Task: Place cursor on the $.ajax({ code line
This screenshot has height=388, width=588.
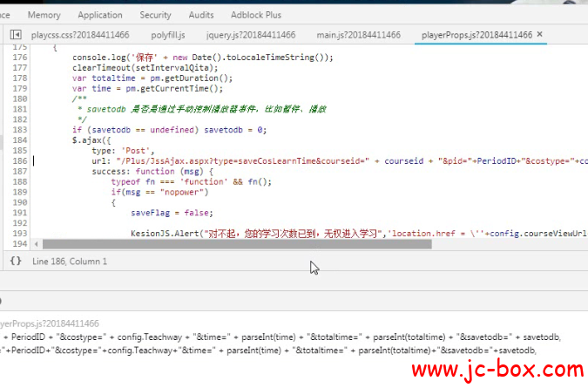Action: (x=92, y=140)
